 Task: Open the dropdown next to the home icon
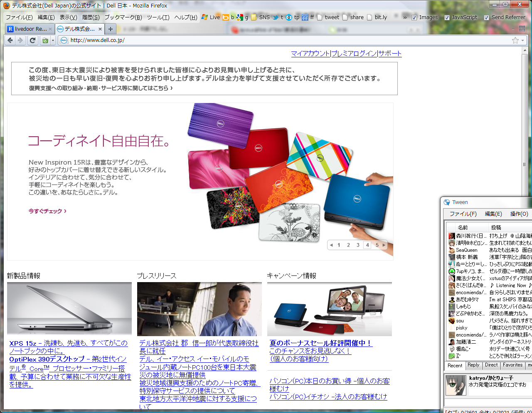(53, 40)
